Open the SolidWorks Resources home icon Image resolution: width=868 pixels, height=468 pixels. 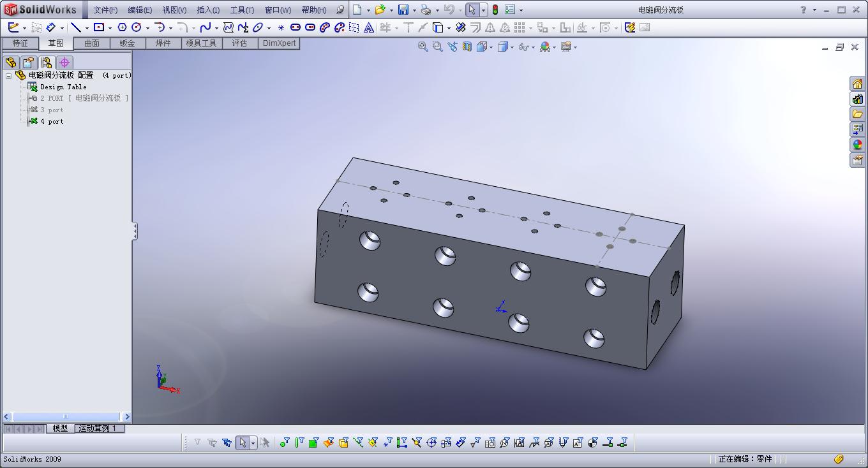857,84
